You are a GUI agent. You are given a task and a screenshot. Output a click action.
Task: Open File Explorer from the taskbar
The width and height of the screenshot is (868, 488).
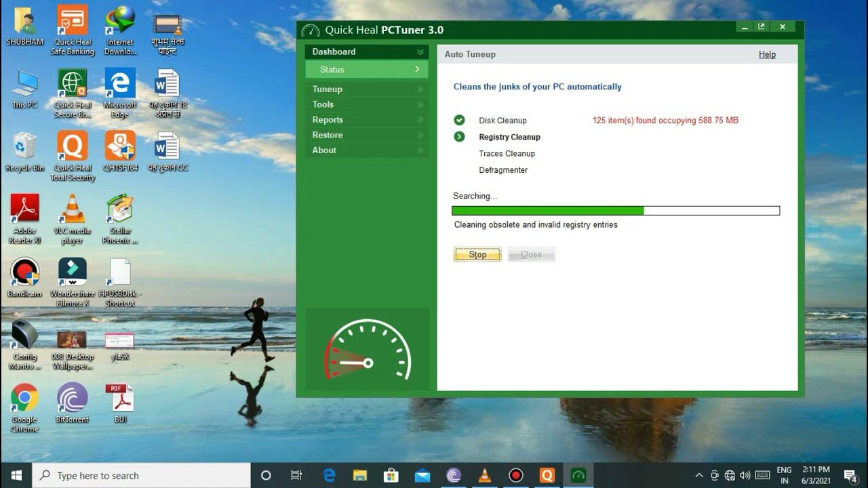(359, 475)
